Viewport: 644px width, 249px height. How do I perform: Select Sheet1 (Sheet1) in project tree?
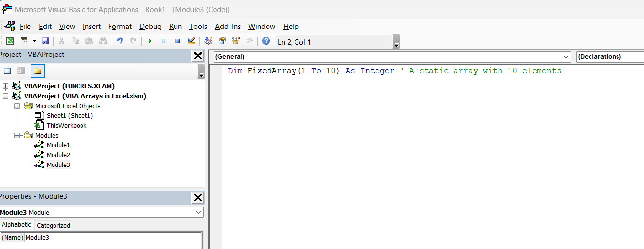(x=70, y=116)
